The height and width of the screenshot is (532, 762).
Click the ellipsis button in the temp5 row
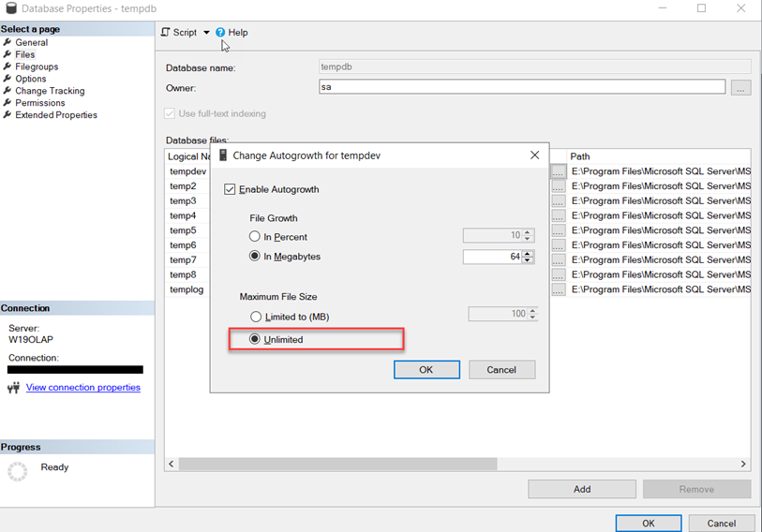coord(558,230)
